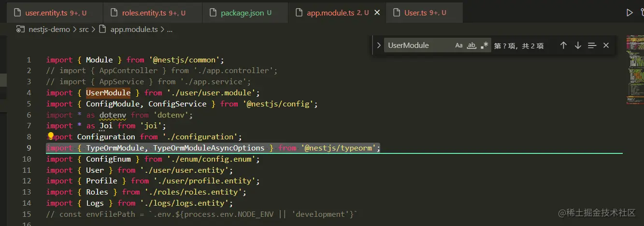Click 'ConfigService' on line 5
The width and height of the screenshot is (644, 226).
coord(177,104)
